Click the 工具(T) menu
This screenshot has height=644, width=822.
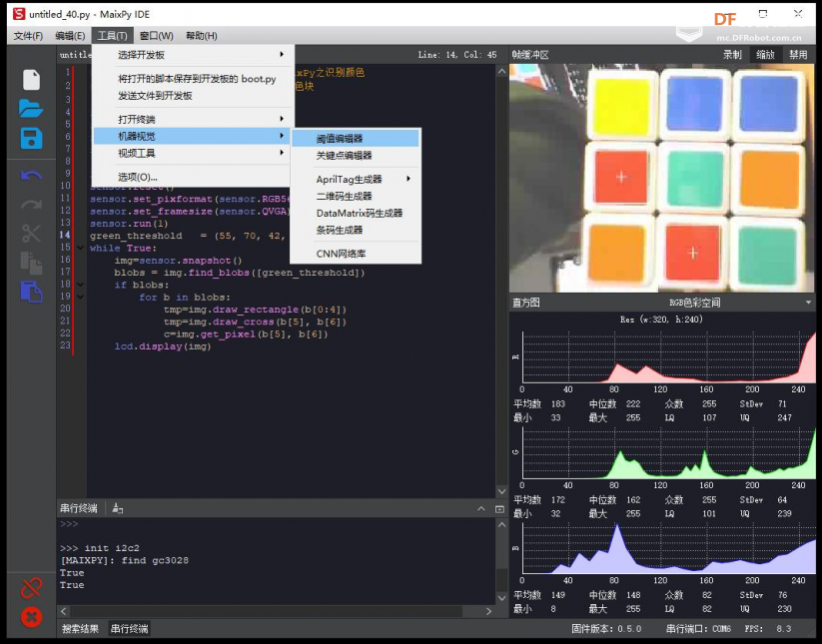[x=112, y=36]
